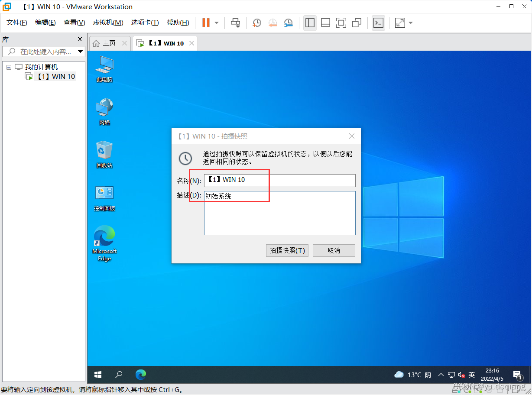532x395 pixels.
Task: Open the Snapshot Manager wrench-clock icon
Action: click(x=288, y=23)
